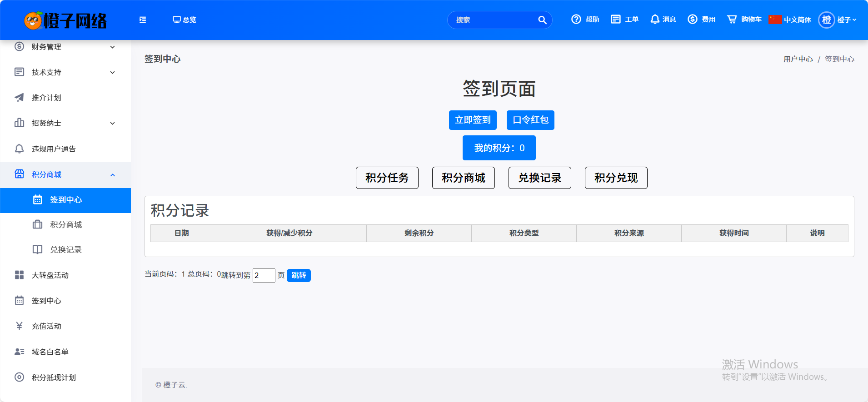Viewport: 868px width, 402px height.
Task: Click the 充值活动 yen icon
Action: click(19, 326)
